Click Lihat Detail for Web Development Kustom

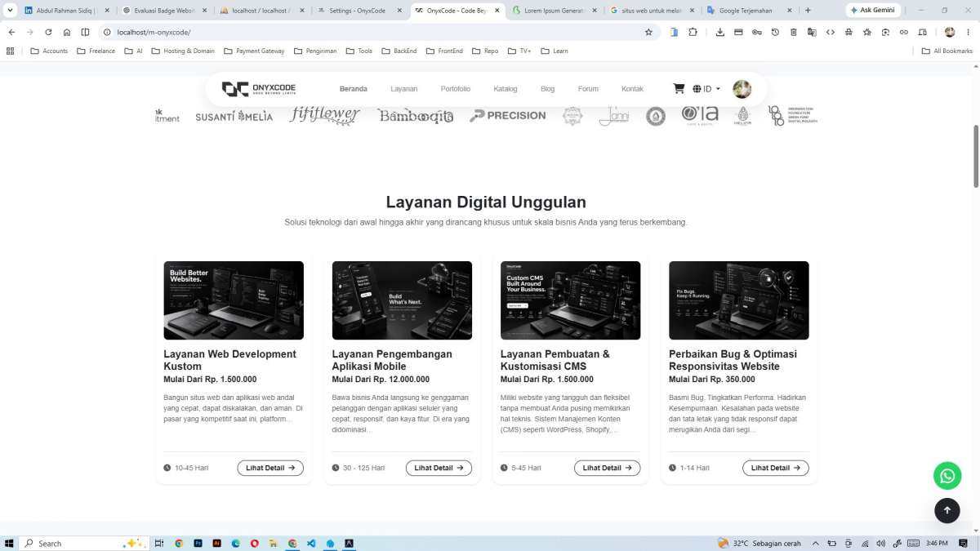tap(270, 468)
